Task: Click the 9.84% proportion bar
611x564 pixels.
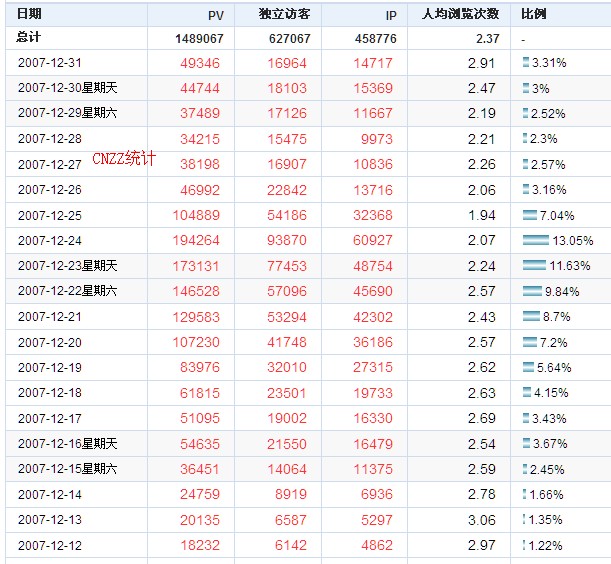Action: tap(532, 291)
